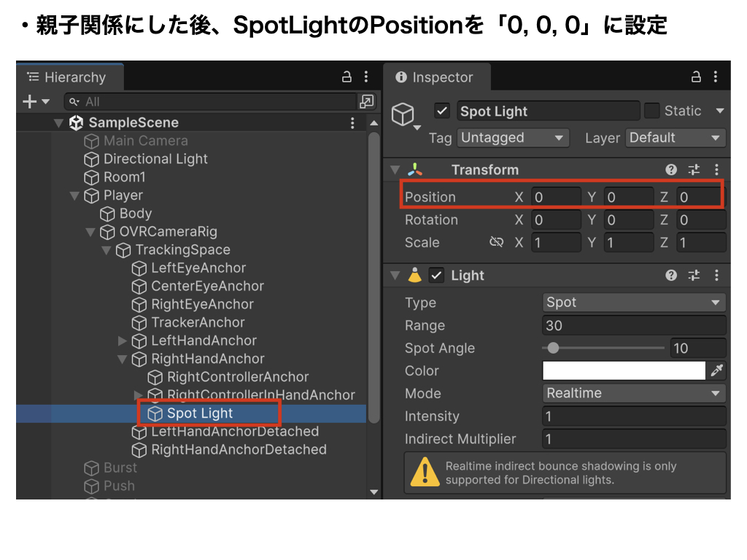This screenshot has height=560, width=747.
Task: Click the Transform component help icon
Action: [671, 170]
